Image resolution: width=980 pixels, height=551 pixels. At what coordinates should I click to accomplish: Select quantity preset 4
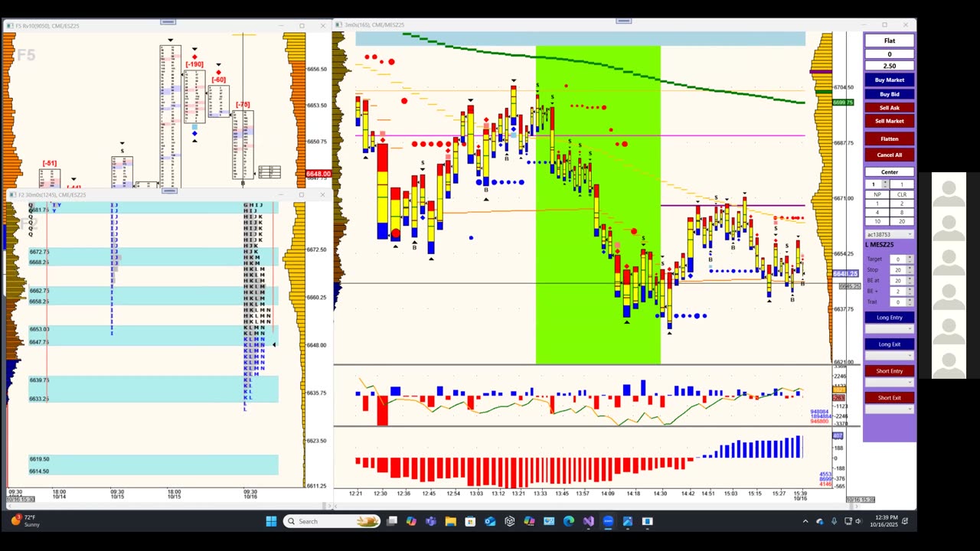click(877, 212)
